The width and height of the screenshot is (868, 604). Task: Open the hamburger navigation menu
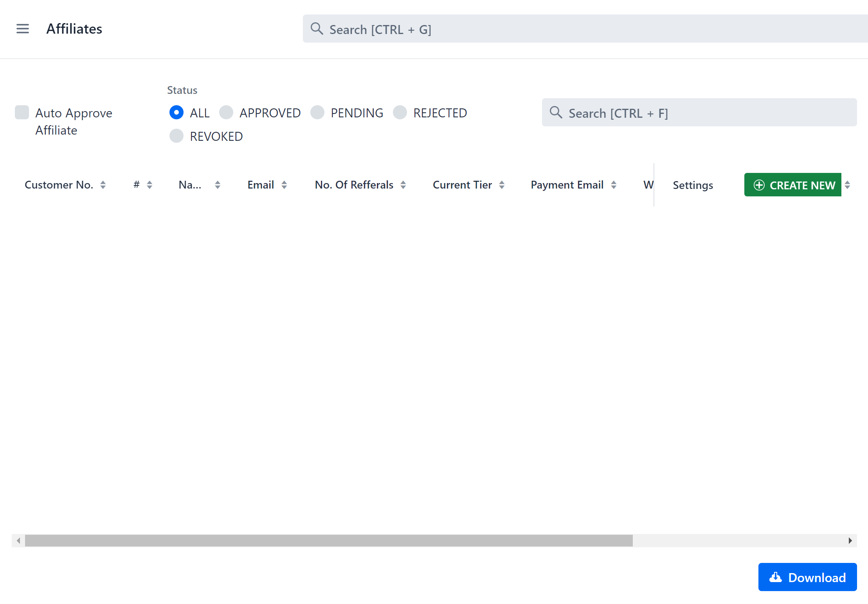pos(23,28)
